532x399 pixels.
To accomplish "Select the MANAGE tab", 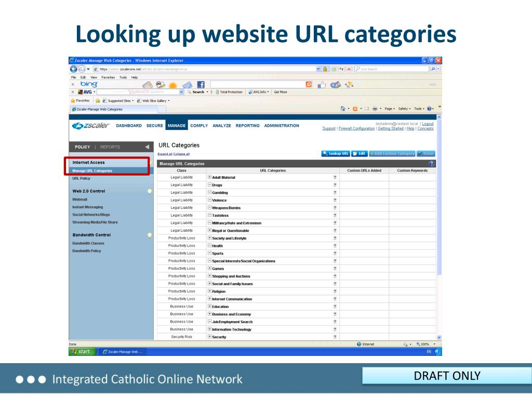I will [177, 125].
